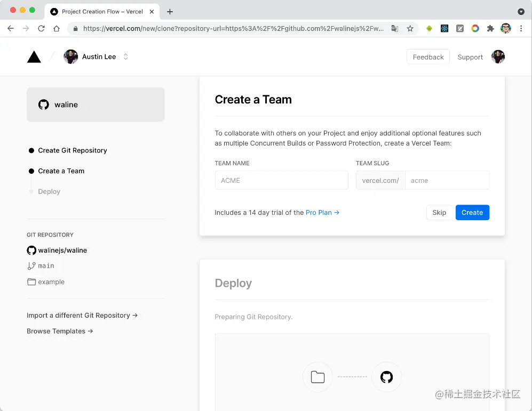Click the git branch icon next to main
This screenshot has height=411, width=532.
click(x=31, y=266)
